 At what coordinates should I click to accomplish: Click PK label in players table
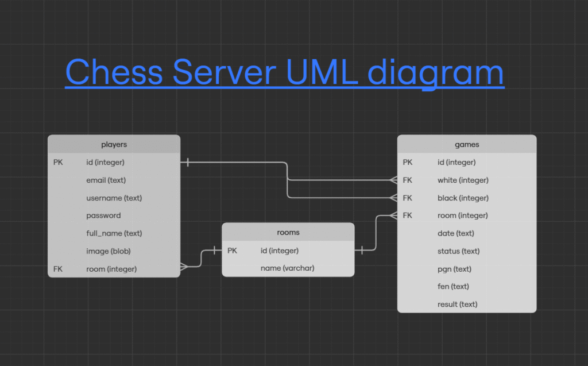pyautogui.click(x=58, y=162)
